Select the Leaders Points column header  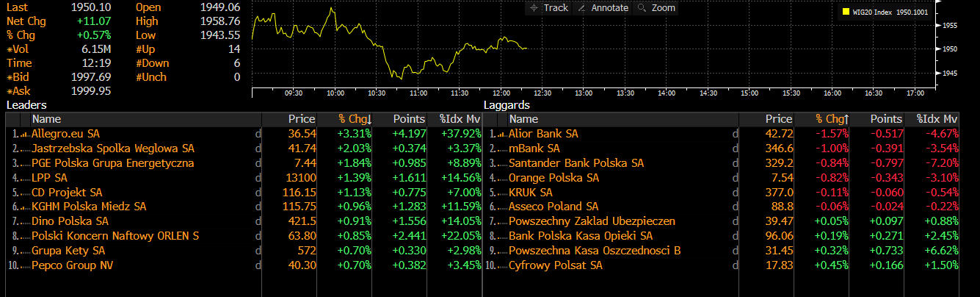click(x=410, y=119)
